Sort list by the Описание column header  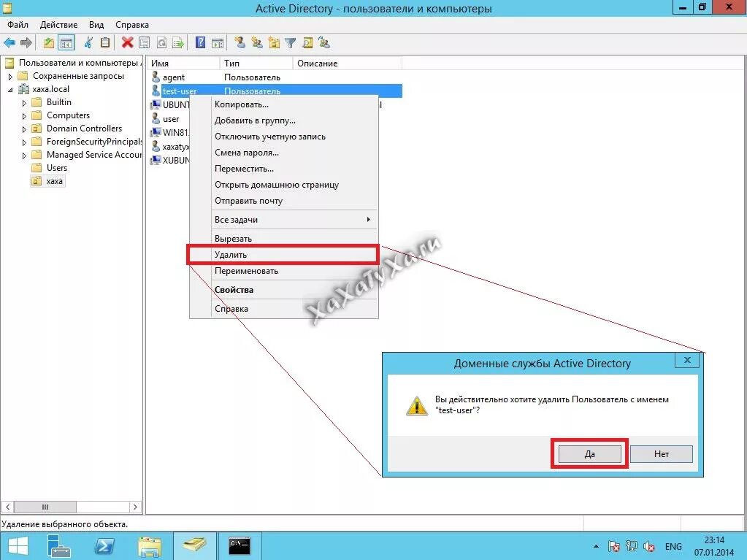click(348, 64)
